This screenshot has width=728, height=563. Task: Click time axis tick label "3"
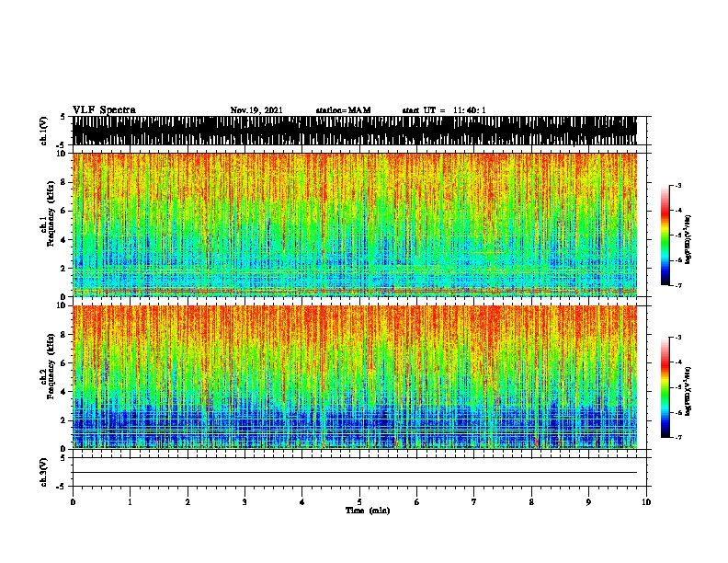point(245,501)
